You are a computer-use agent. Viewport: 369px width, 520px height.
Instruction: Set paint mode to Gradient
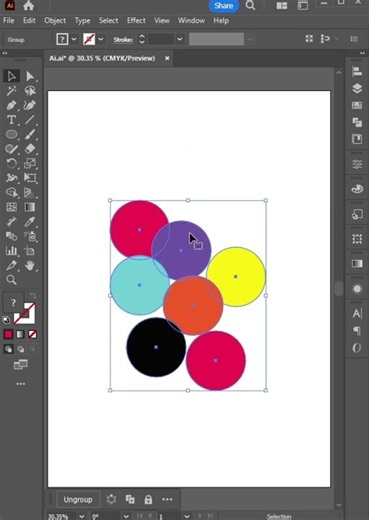(x=20, y=334)
